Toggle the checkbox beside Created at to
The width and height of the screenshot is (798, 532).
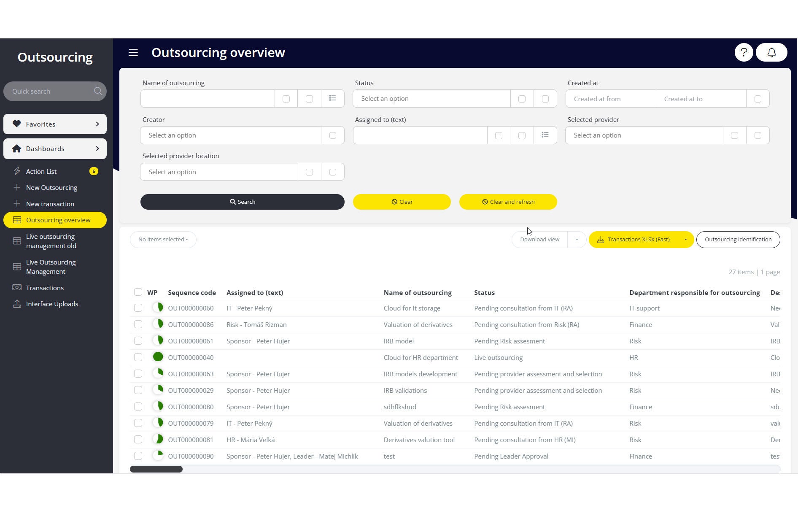758,99
